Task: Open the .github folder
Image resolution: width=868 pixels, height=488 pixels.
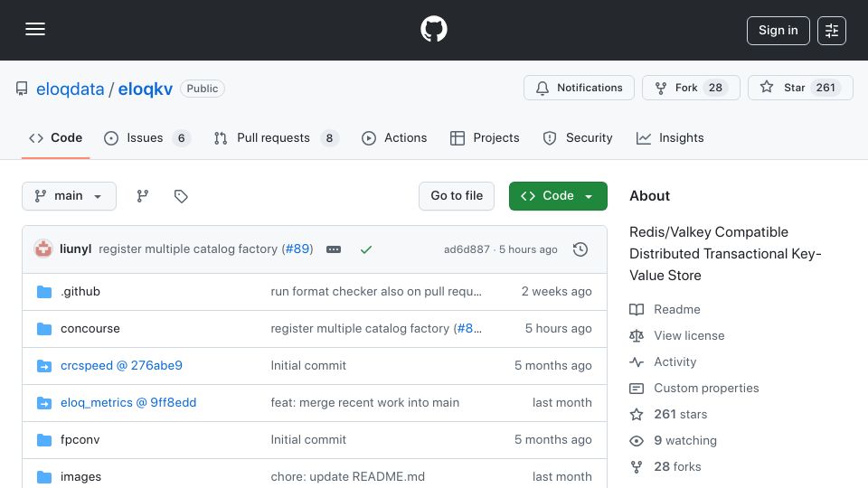Action: coord(80,292)
